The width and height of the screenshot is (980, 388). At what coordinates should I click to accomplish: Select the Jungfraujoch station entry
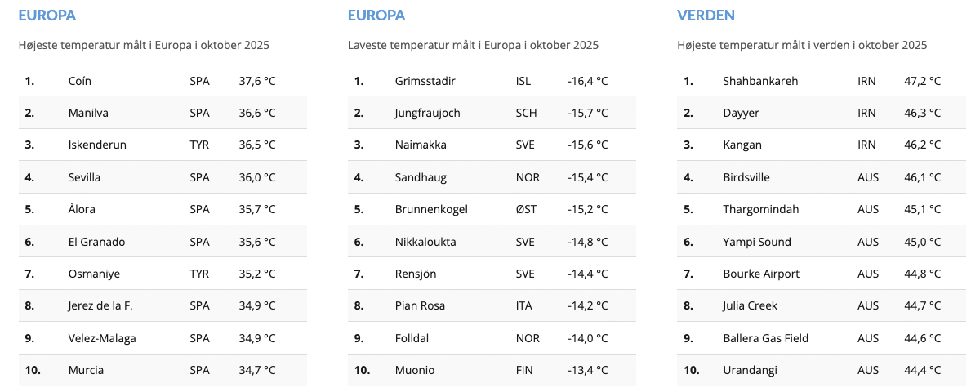(x=427, y=113)
